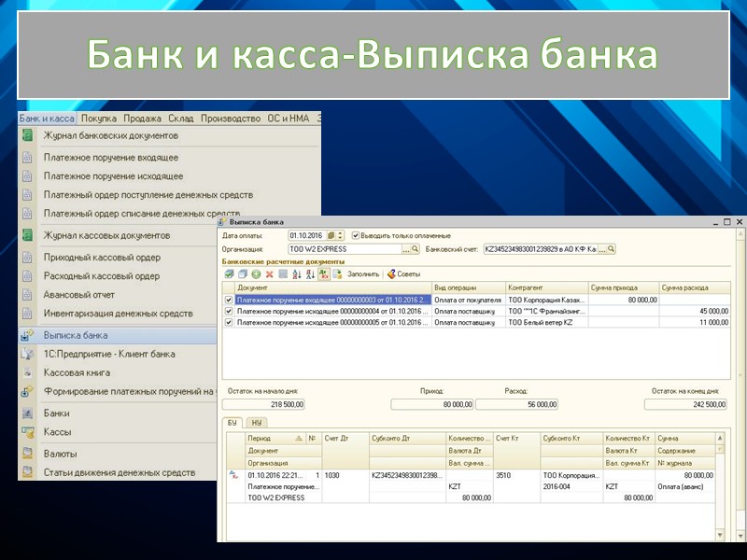Uncheck the row for incoming payment 0000000003
The height and width of the screenshot is (560, 747).
229,300
